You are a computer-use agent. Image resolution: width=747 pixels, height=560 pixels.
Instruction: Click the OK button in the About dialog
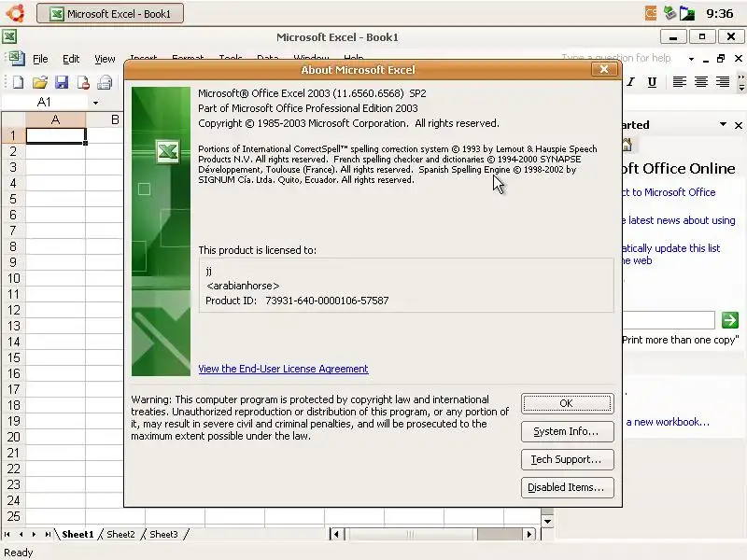click(x=567, y=403)
